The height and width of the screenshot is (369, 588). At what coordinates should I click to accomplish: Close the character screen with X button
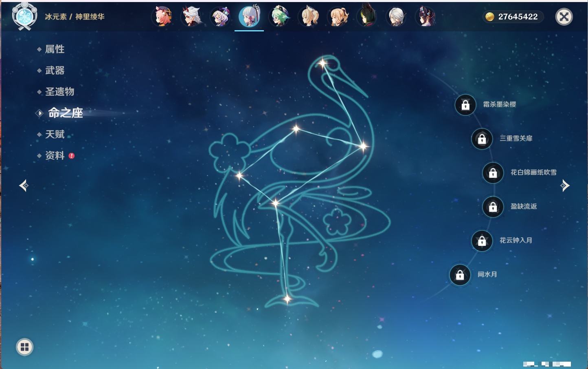coord(564,17)
